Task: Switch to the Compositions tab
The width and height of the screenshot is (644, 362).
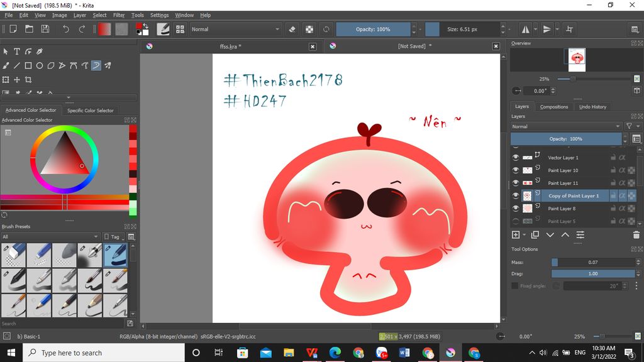Action: [x=553, y=107]
